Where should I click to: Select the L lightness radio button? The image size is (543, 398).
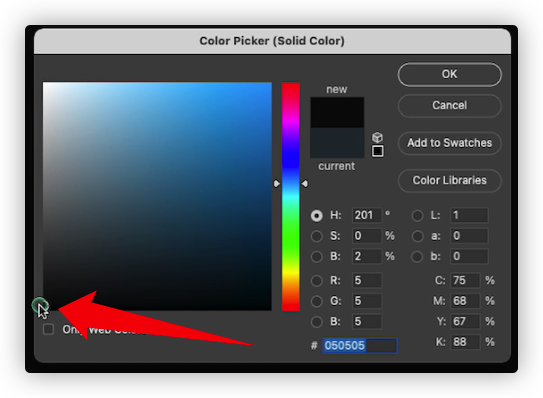pos(417,216)
